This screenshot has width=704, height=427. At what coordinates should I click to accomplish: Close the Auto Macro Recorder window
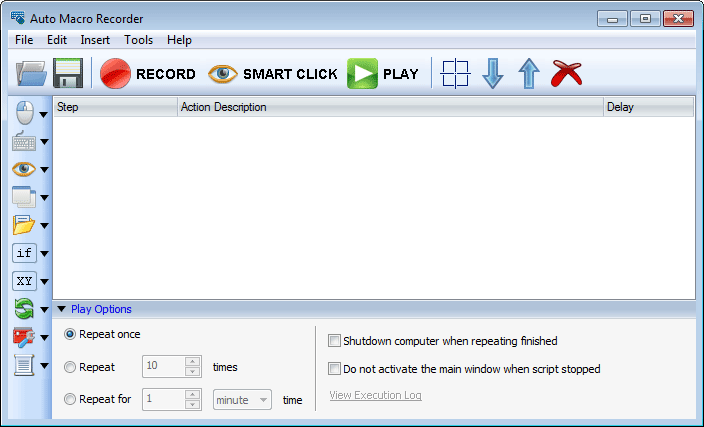[x=678, y=19]
